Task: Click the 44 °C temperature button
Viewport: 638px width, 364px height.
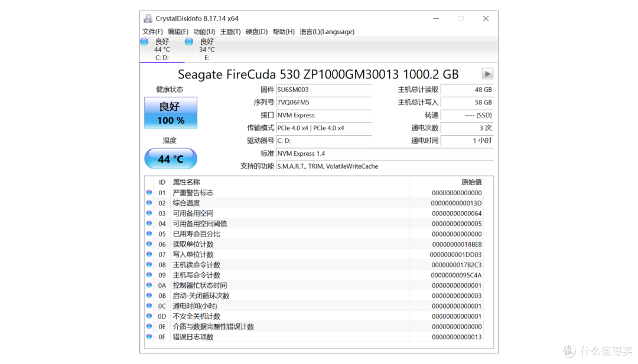Action: pos(171,159)
